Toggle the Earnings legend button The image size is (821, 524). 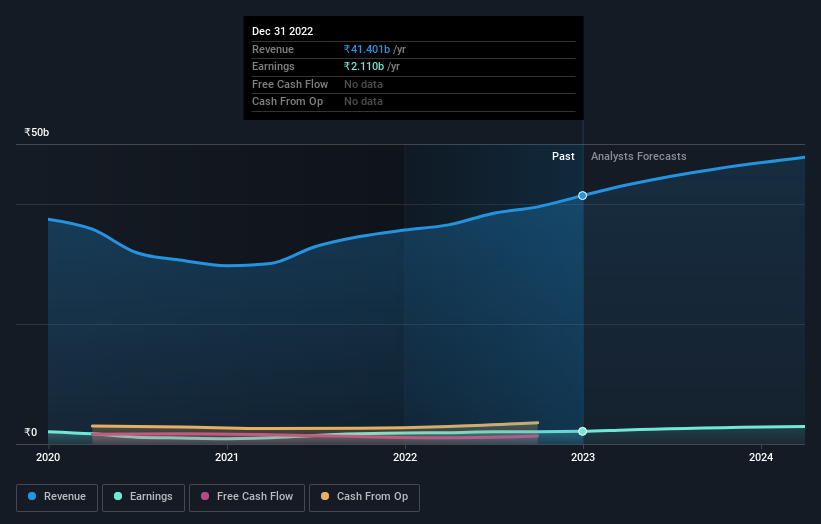143,497
